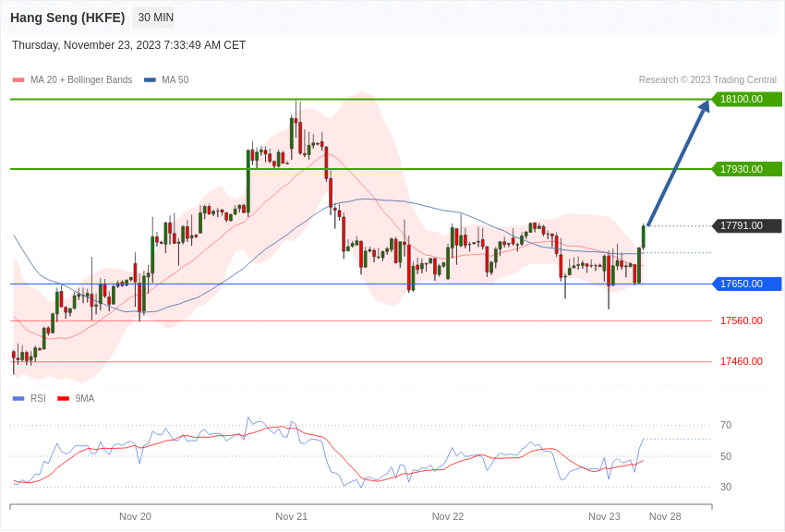This screenshot has height=532, width=785.
Task: Click the Nov 22 date axis label
Action: pos(448,516)
